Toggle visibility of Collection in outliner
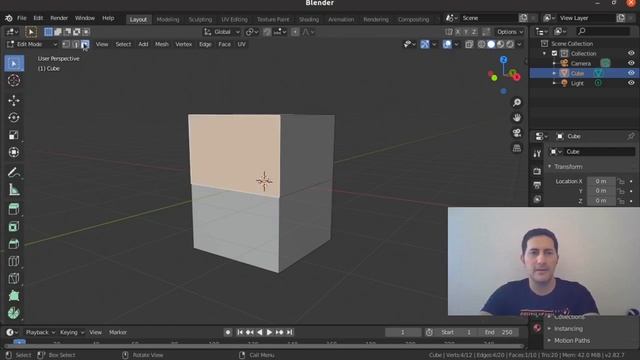Image resolution: width=640 pixels, height=360 pixels. pos(631,53)
